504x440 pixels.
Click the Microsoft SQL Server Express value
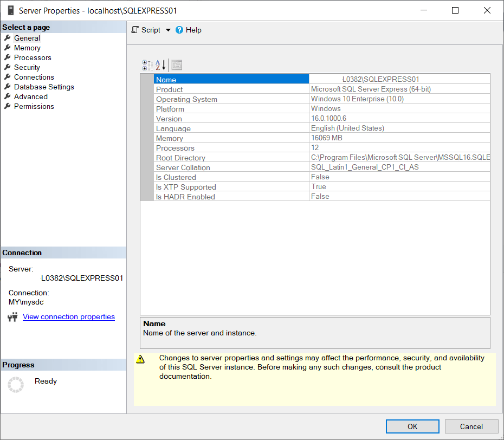(x=371, y=89)
